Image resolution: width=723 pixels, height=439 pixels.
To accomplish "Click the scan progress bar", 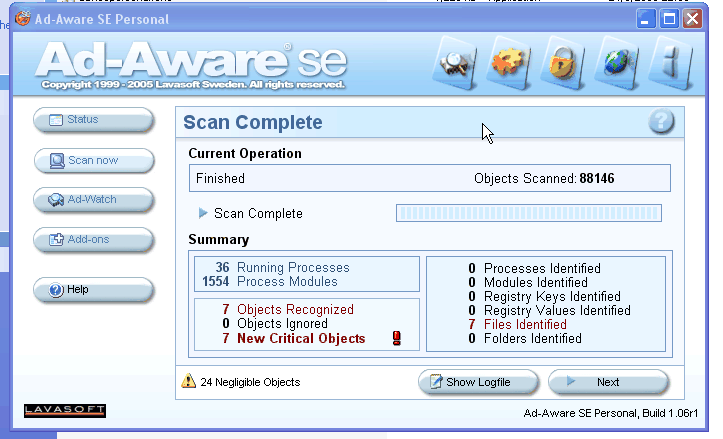I will [x=529, y=213].
